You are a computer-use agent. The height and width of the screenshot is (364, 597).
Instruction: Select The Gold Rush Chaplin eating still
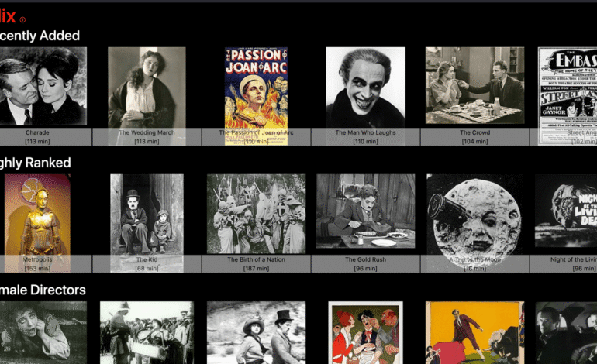click(x=365, y=211)
